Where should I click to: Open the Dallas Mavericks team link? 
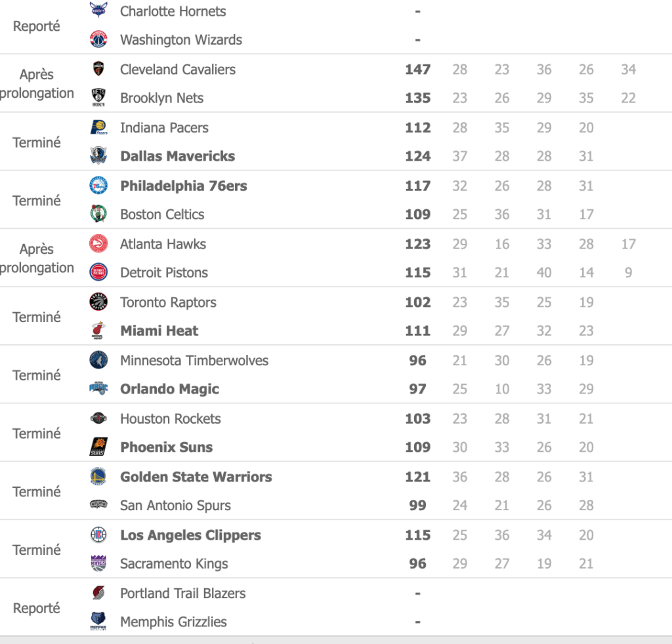[x=177, y=156]
